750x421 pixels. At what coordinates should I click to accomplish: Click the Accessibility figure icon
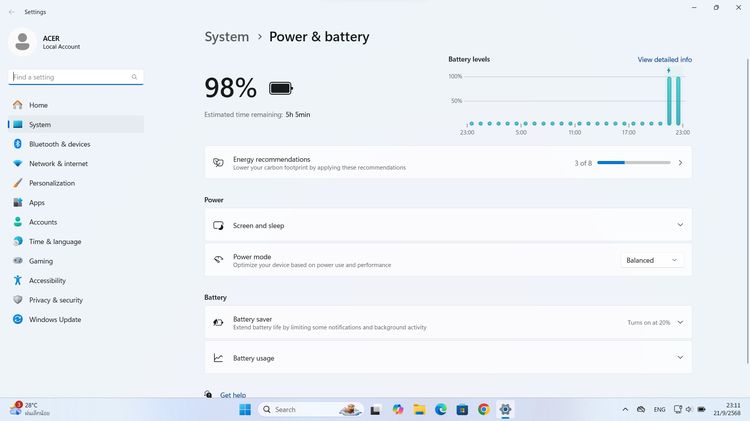coord(18,280)
